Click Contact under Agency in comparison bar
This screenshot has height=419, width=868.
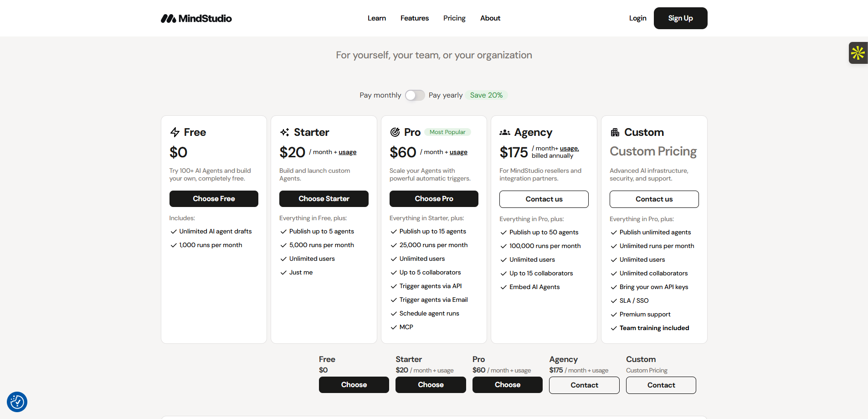point(584,385)
